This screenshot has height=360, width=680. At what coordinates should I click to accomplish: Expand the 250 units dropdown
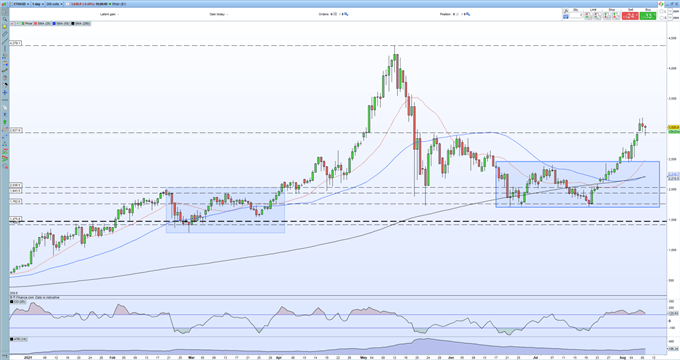click(x=54, y=4)
